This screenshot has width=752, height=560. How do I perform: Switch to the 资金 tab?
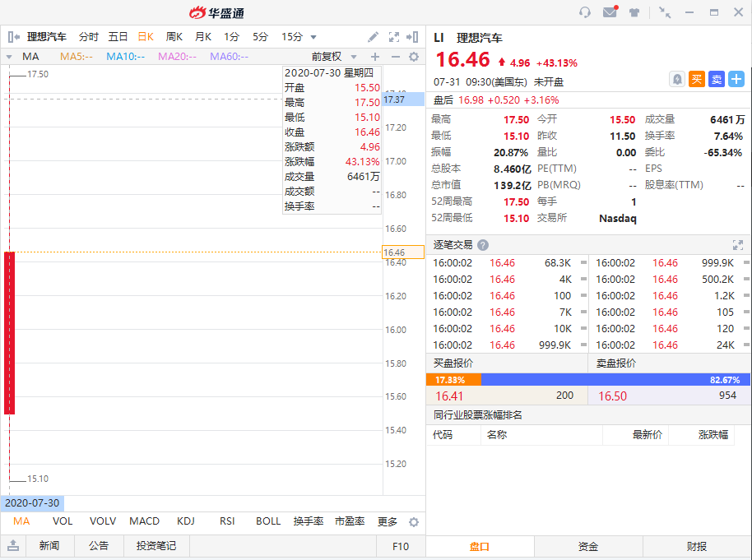click(x=588, y=546)
